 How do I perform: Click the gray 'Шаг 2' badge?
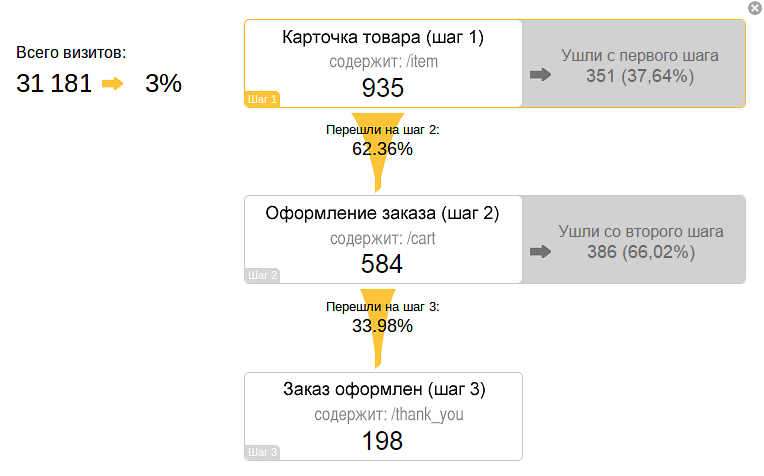click(x=262, y=275)
